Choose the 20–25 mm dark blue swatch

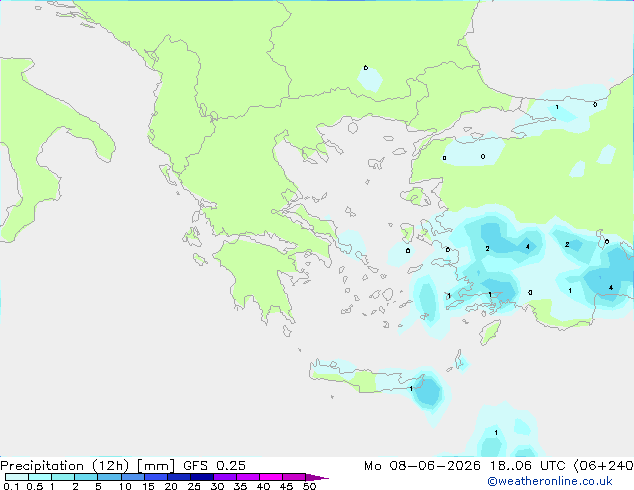coord(179,477)
